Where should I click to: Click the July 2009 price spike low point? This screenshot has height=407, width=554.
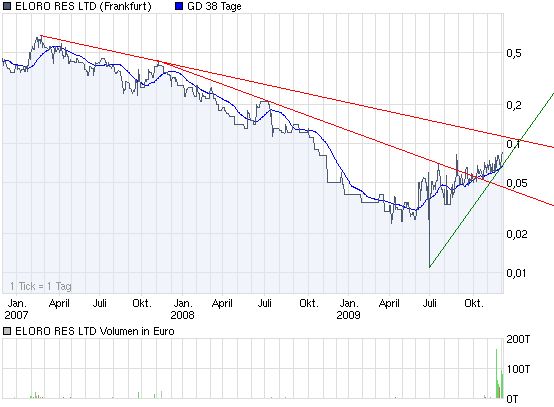430,266
